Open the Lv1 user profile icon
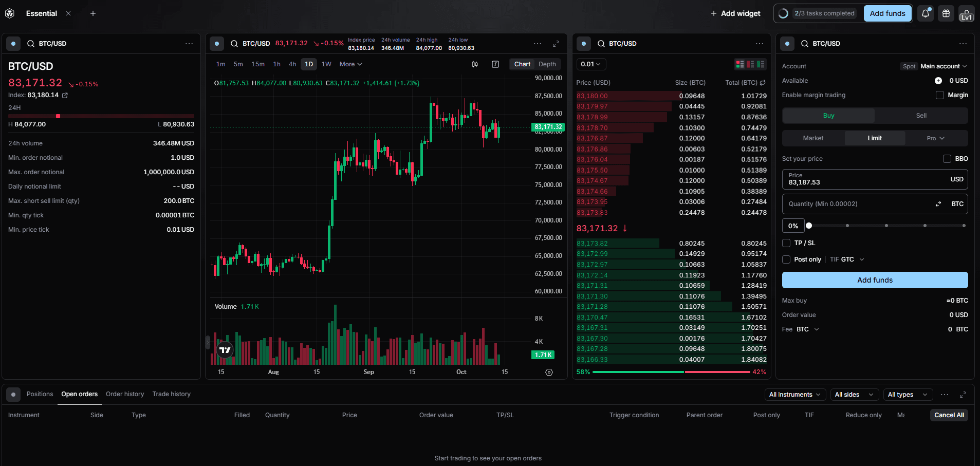 coord(966,13)
